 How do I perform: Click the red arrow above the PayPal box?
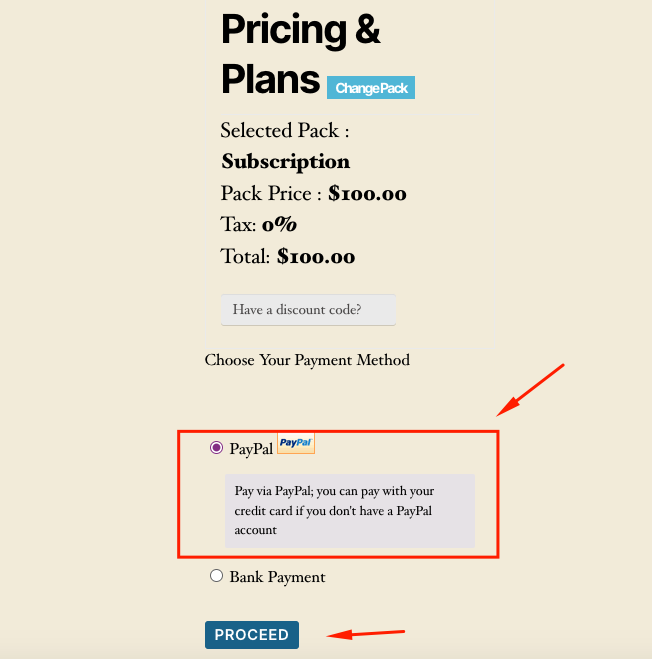click(532, 389)
